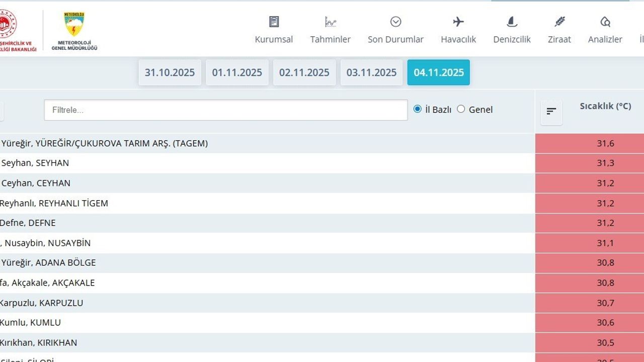This screenshot has height=362, width=644.
Task: Click the Sıcaklık (°C) column header
Action: pos(605,106)
